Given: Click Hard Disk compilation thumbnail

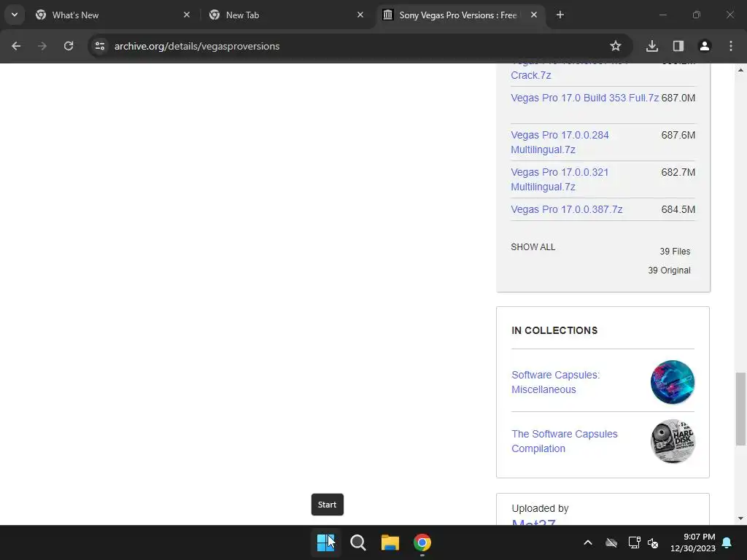Looking at the screenshot, I should click(672, 441).
